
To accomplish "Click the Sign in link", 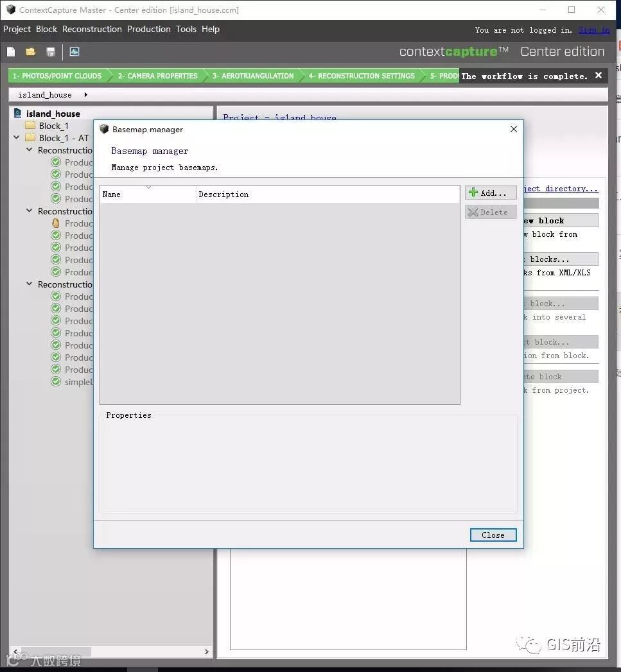I will pos(594,30).
